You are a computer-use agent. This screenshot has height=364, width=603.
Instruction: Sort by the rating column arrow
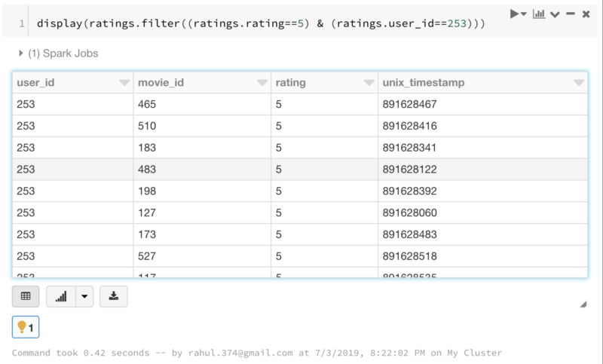point(369,83)
